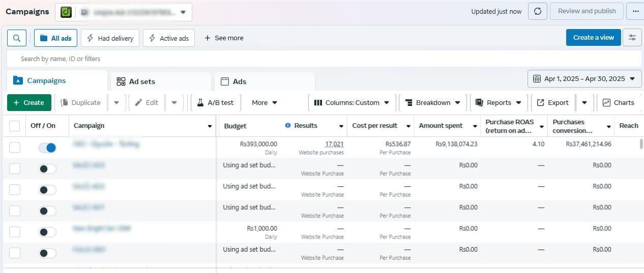Click the Export button
The height and width of the screenshot is (273, 644).
point(553,102)
